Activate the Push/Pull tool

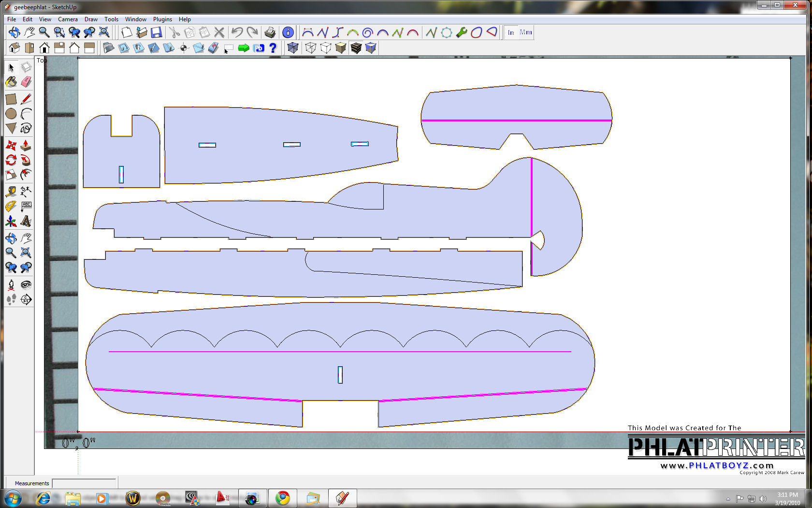pyautogui.click(x=26, y=145)
